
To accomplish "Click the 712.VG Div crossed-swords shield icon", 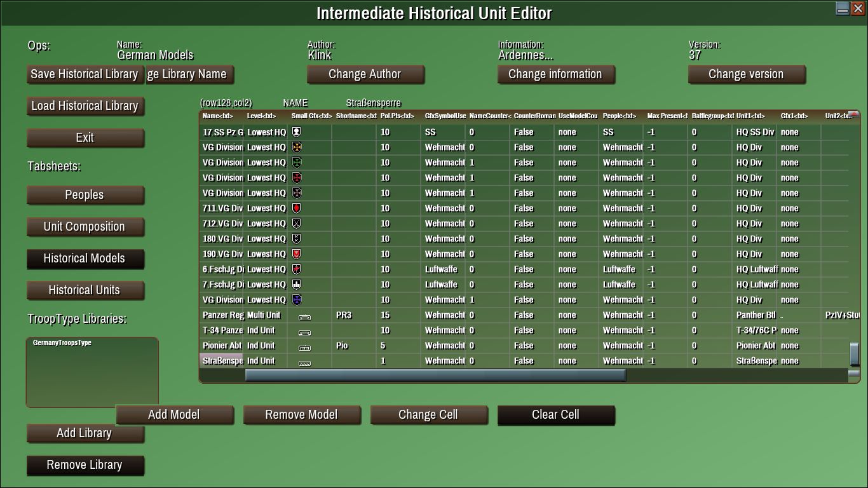I will click(x=296, y=224).
